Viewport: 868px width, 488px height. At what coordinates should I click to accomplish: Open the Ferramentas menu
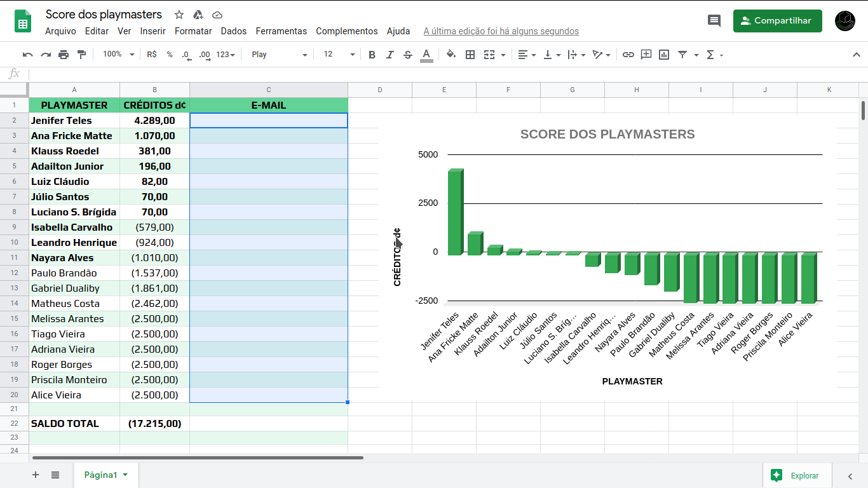[x=281, y=31]
